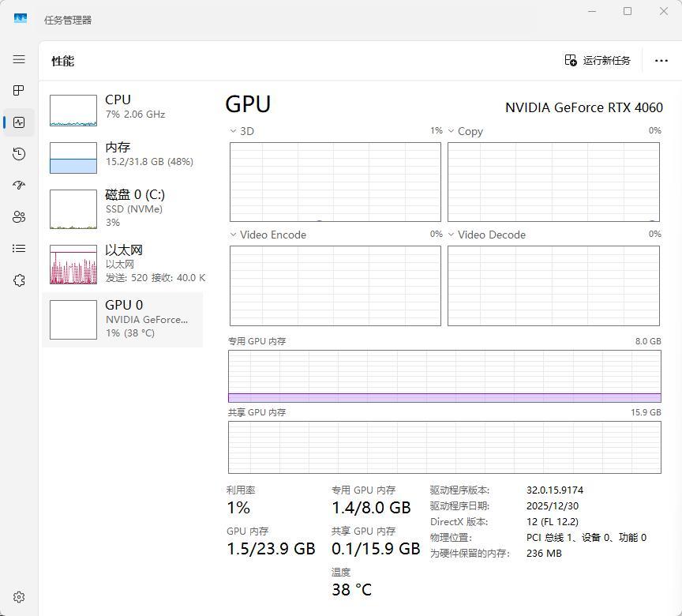Image resolution: width=682 pixels, height=616 pixels.
Task: Open the hamburger navigation menu
Action: coord(19,59)
